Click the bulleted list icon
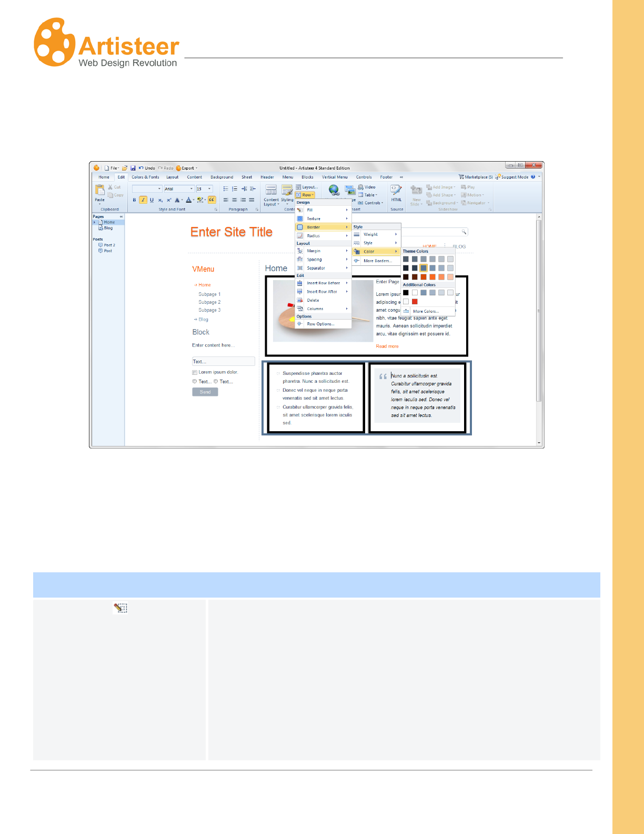This screenshot has height=834, width=644. [226, 188]
